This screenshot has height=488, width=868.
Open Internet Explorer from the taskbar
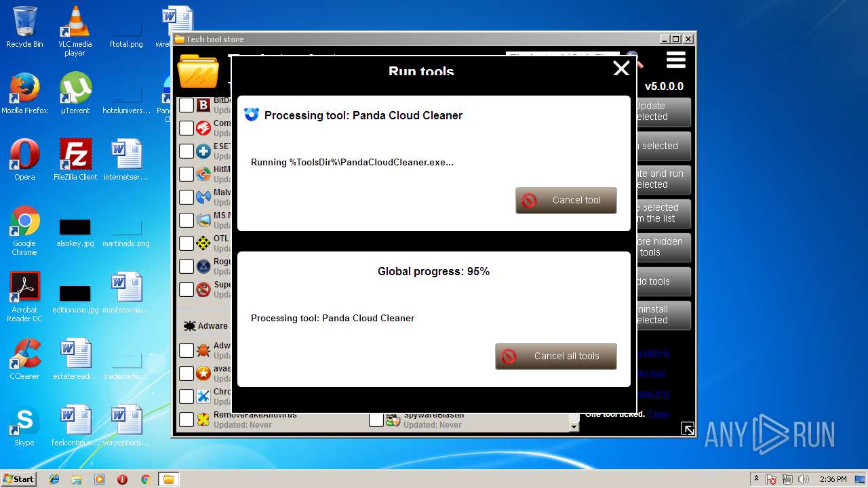point(54,479)
